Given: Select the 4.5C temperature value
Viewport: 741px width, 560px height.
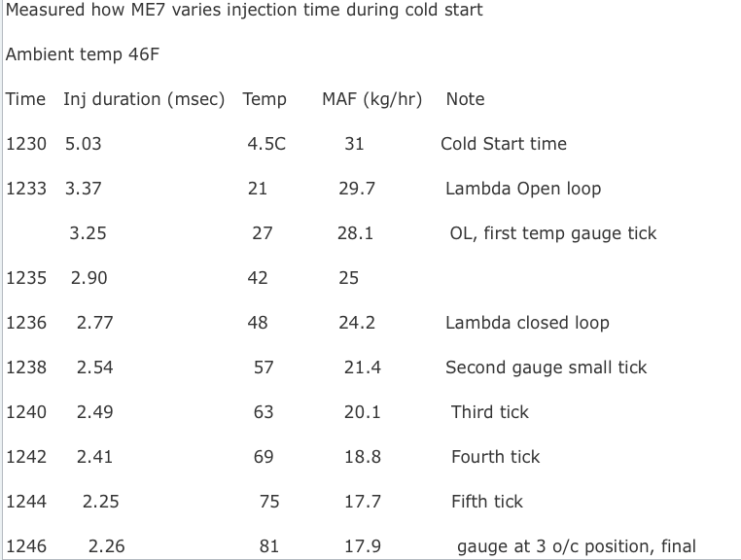Looking at the screenshot, I should 266,144.
